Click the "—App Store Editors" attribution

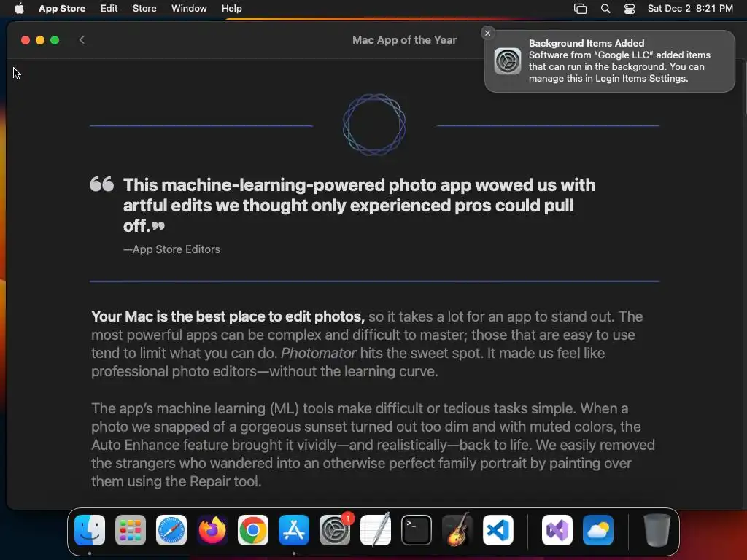[x=171, y=249]
